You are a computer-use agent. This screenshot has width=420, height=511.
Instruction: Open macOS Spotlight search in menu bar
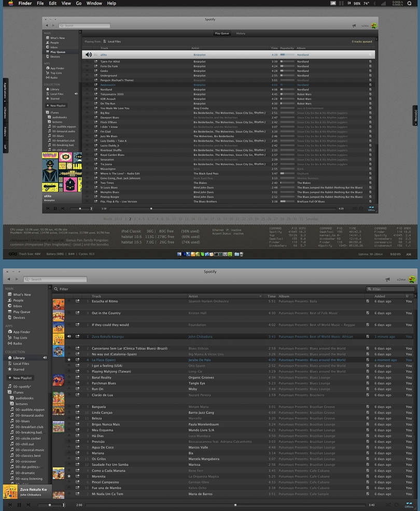click(x=410, y=3)
